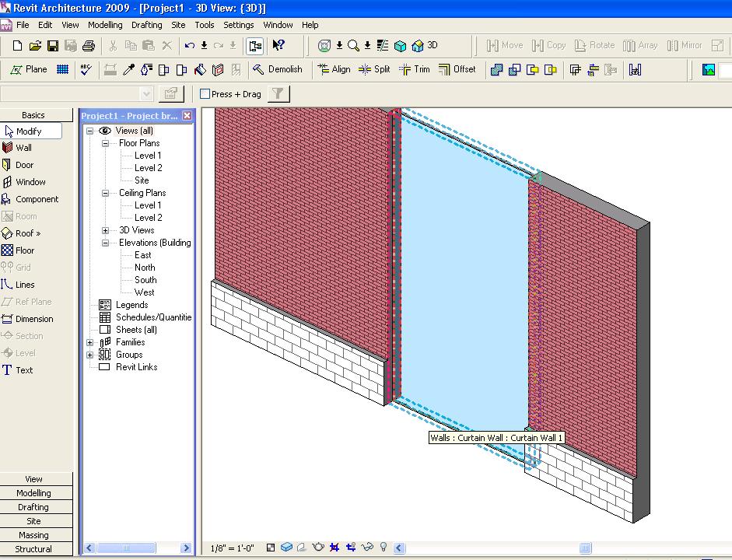Screen dimensions: 732x560
Task: Switch to the Massing design bar tab
Action: coord(33,535)
